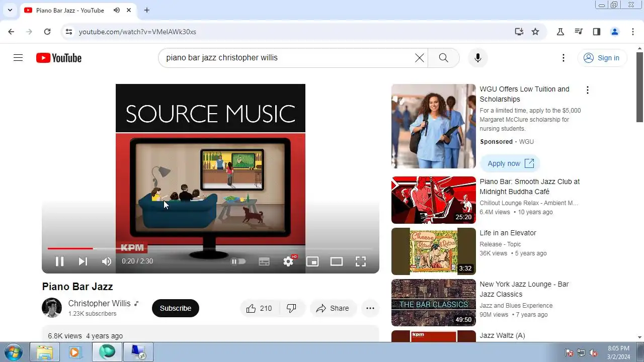Viewport: 644px width, 362px height.
Task: Seek along the red video progress bar
Action: click(210, 248)
